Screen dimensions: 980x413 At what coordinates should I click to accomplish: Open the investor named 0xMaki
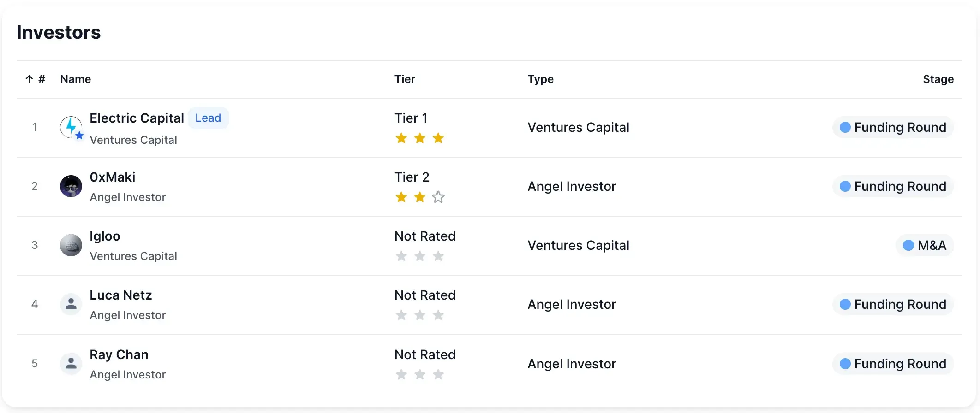pos(112,177)
